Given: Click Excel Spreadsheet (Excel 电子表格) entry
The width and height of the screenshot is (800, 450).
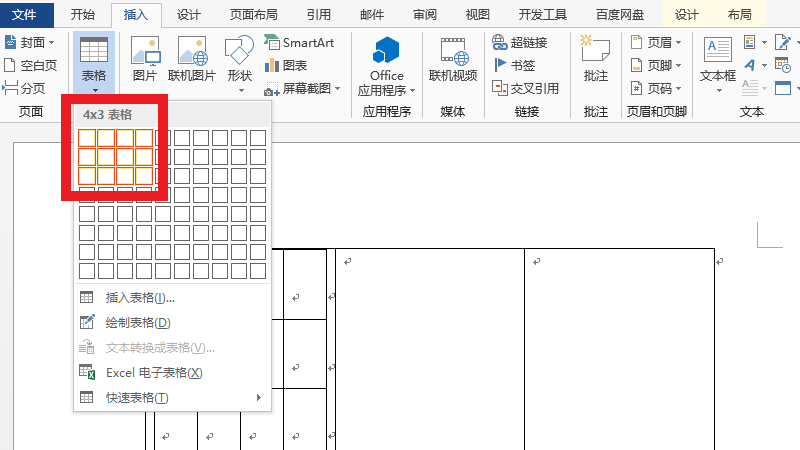Looking at the screenshot, I should 154,372.
